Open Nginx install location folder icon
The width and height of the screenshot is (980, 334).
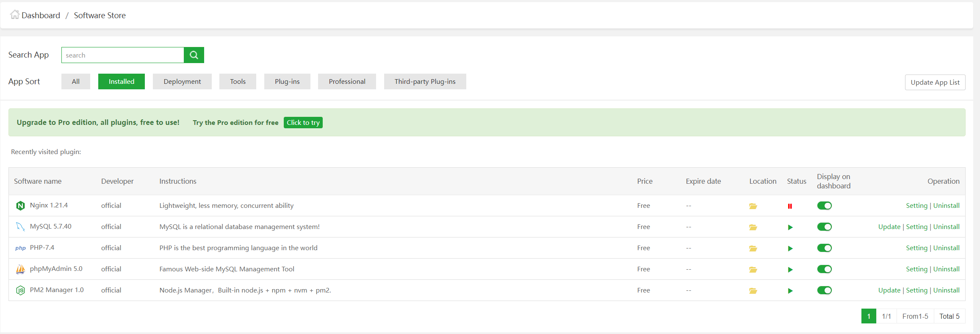[x=753, y=206]
